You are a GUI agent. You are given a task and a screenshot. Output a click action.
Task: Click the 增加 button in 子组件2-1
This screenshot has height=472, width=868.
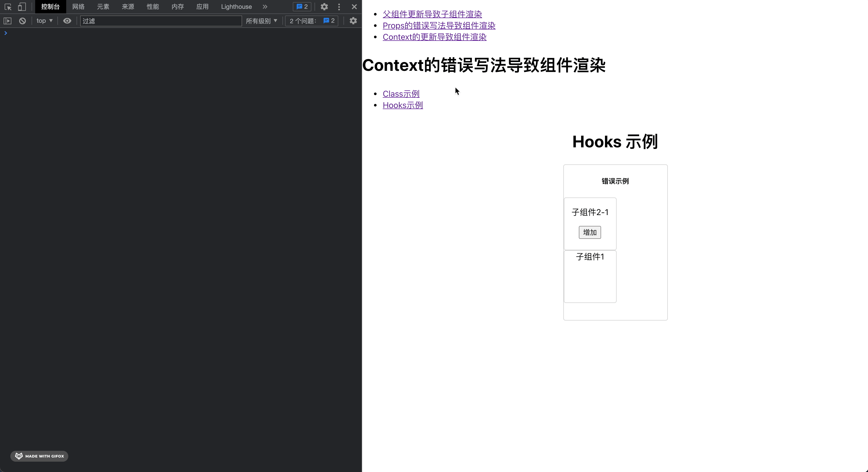pyautogui.click(x=590, y=232)
